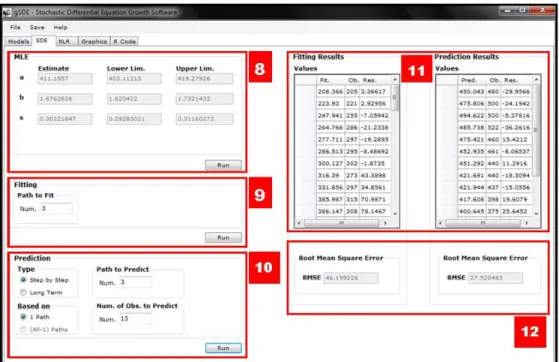Click the b Upper Lim. field 1.7321432
559x362 pixels.
click(x=204, y=99)
